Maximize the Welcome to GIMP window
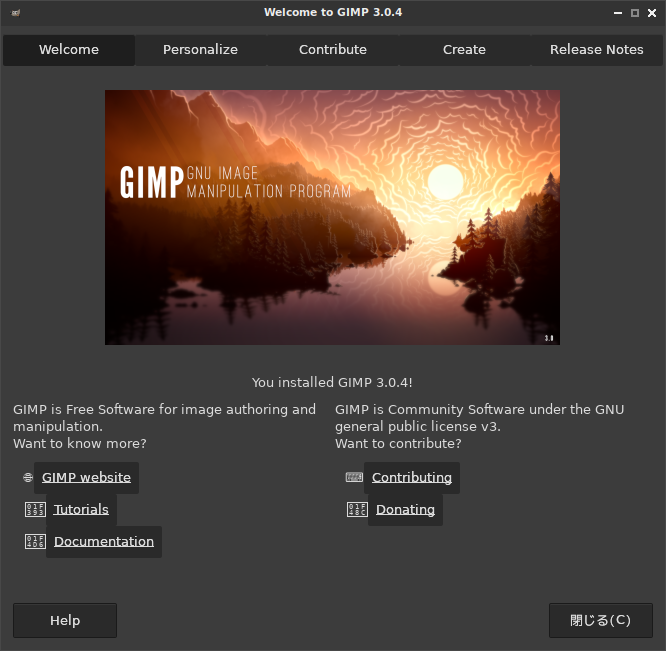This screenshot has width=666, height=651. pyautogui.click(x=635, y=13)
